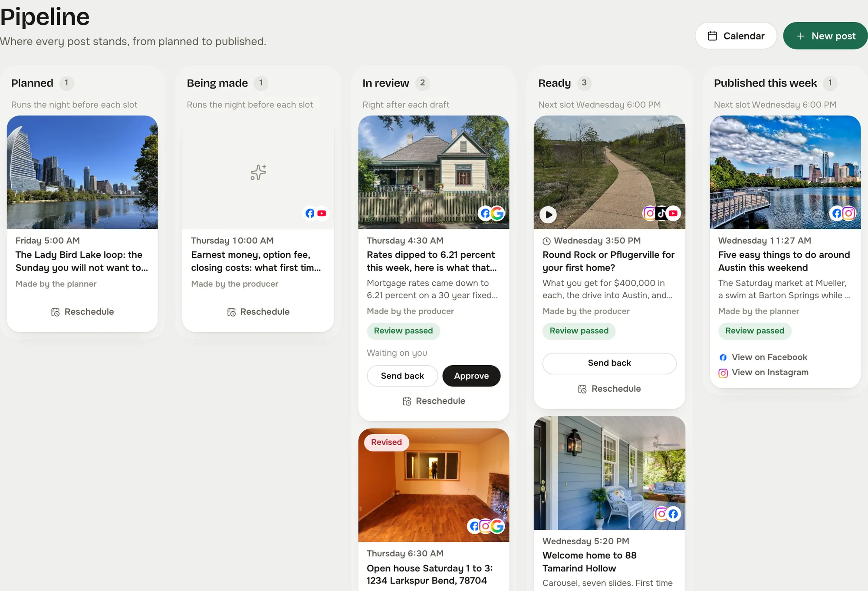
Task: Click the Facebook icon on Tamarind Hollow card
Action: point(673,514)
